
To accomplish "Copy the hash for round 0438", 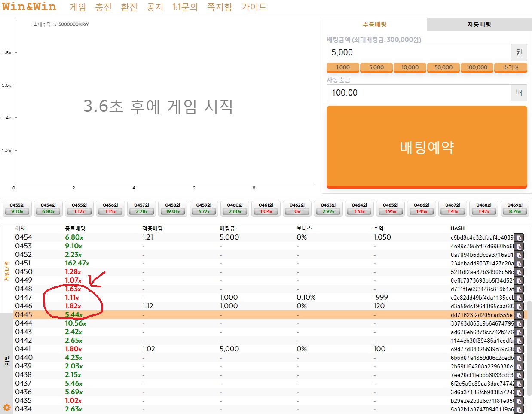I will (x=519, y=375).
